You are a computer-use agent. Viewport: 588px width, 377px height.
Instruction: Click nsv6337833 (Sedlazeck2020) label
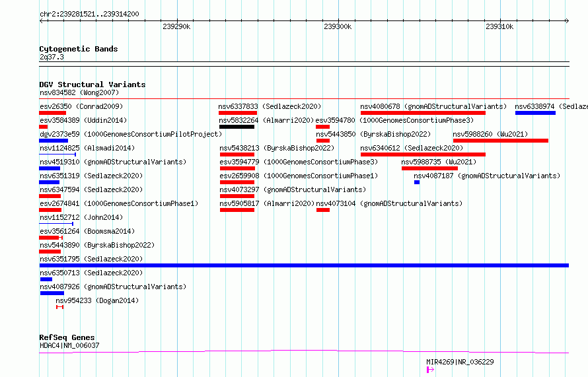coord(270,106)
